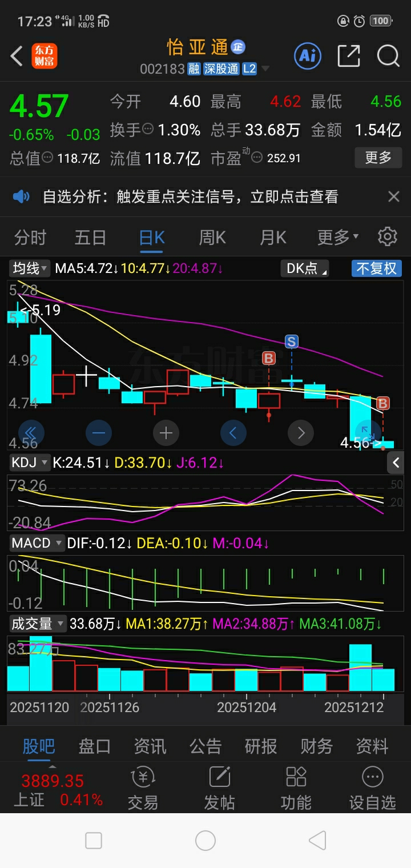Image resolution: width=411 pixels, height=868 pixels.
Task: Tap 市盈 info question icon
Action: tap(257, 157)
